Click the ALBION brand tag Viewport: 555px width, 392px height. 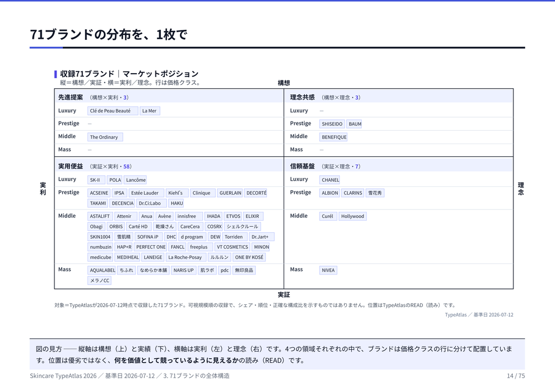point(330,193)
